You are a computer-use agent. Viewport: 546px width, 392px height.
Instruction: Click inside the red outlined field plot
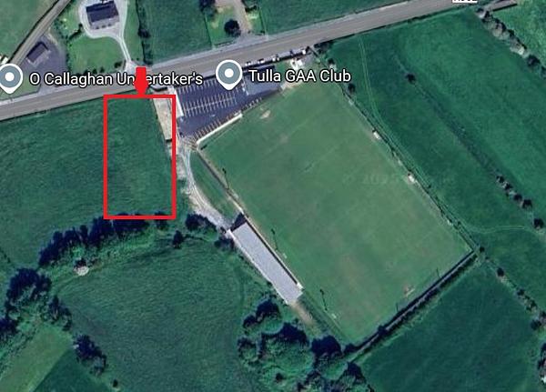139,156
